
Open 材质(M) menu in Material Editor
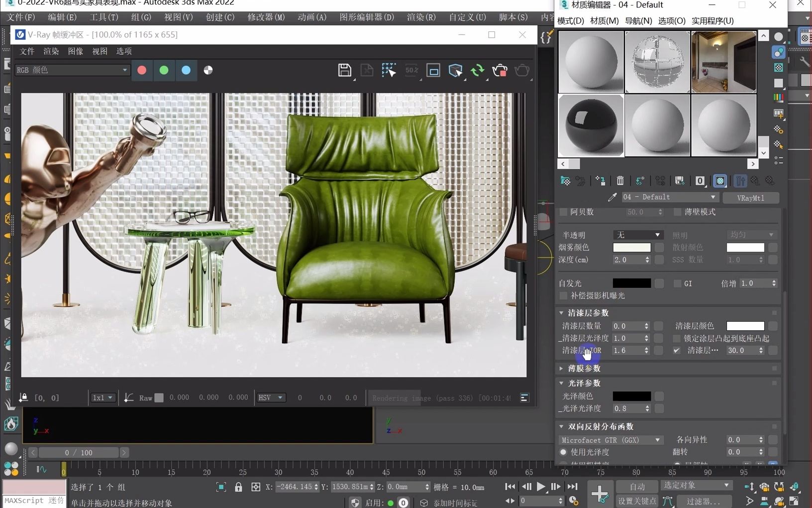point(604,21)
